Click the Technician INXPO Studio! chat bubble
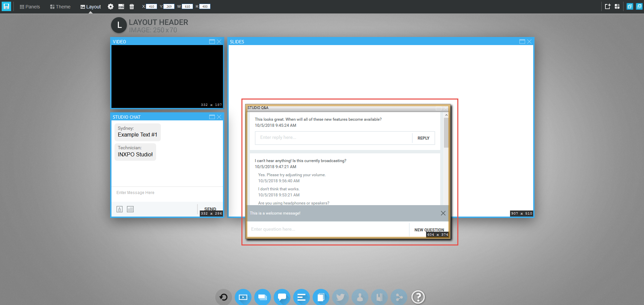 pos(135,152)
